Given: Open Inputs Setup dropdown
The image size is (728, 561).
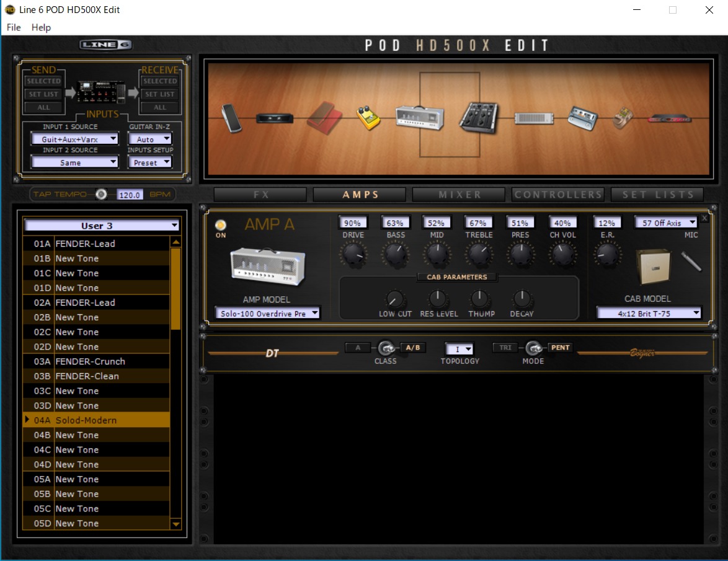Looking at the screenshot, I should [149, 162].
